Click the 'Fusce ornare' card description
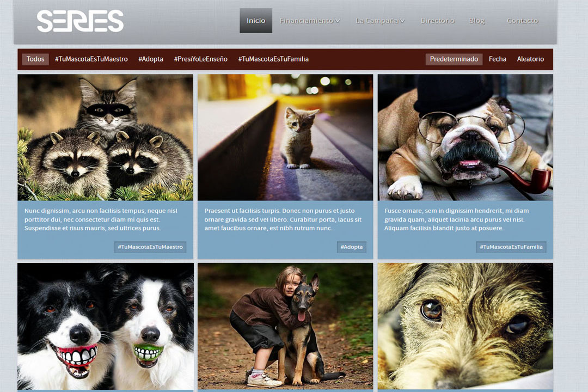This screenshot has height=392, width=588. pyautogui.click(x=456, y=219)
